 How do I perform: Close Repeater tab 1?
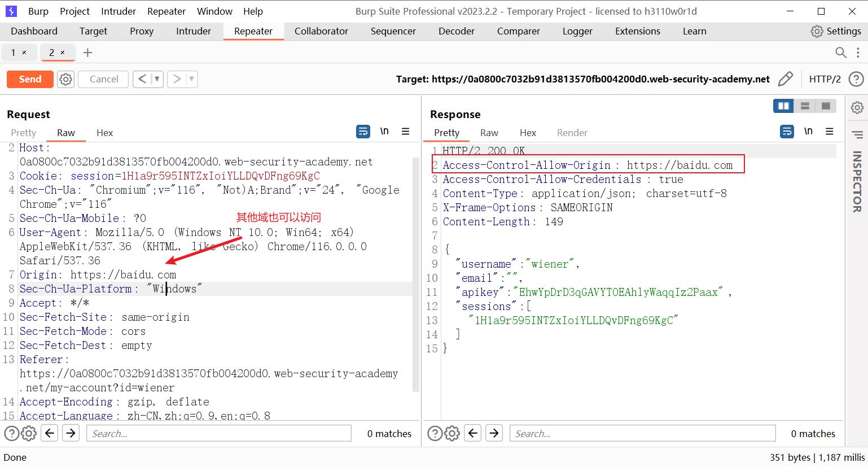[x=24, y=53]
